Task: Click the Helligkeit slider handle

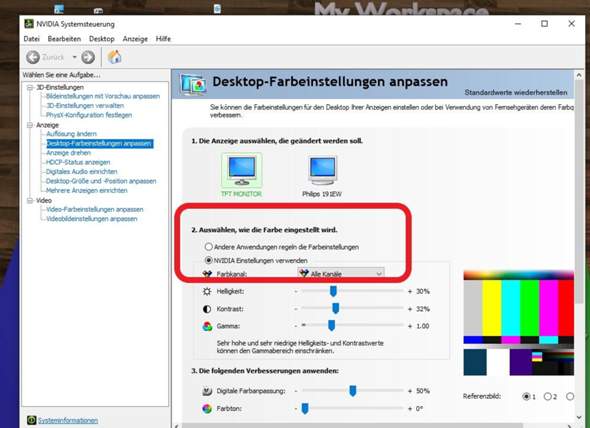Action: (x=333, y=291)
